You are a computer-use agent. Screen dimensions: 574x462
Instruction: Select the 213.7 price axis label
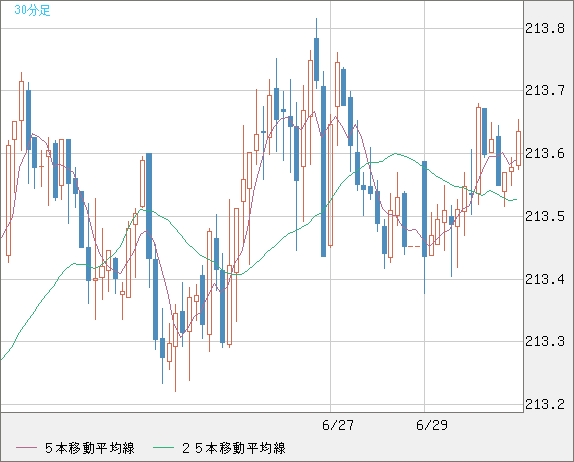click(545, 90)
